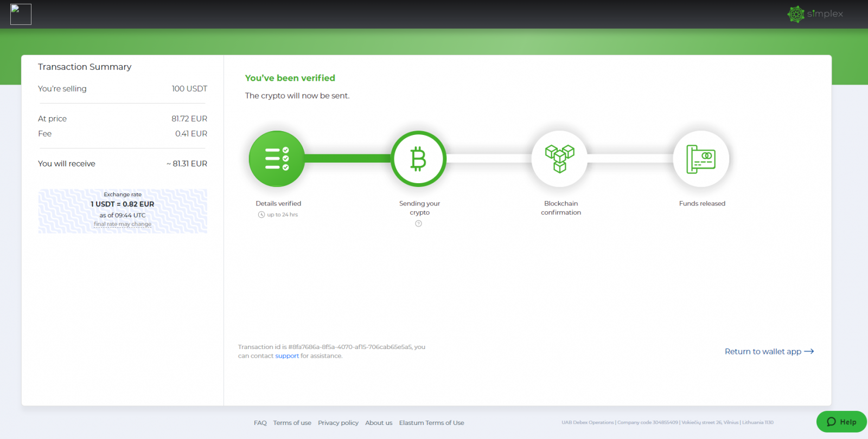
Task: Open the FAQ footer link
Action: tap(260, 423)
